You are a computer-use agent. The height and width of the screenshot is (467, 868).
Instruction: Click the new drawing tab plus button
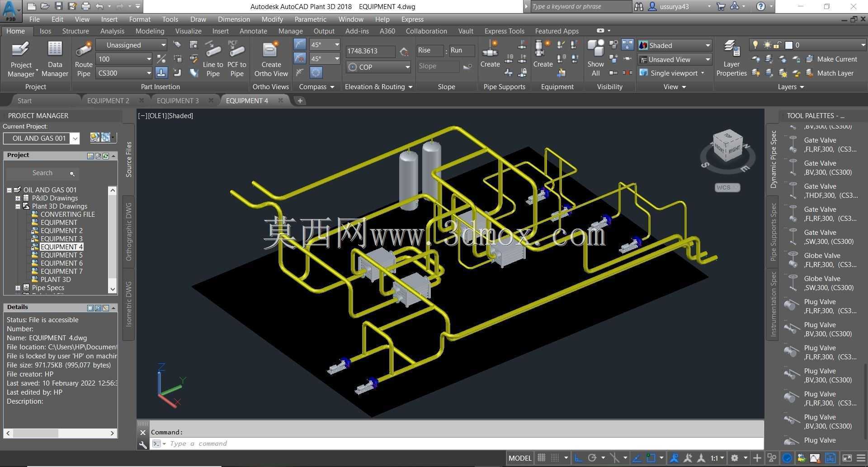[300, 100]
